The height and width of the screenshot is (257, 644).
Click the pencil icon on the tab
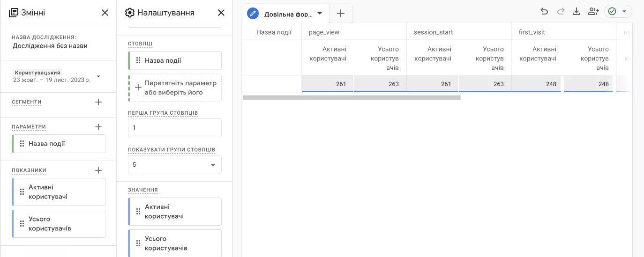tap(253, 14)
